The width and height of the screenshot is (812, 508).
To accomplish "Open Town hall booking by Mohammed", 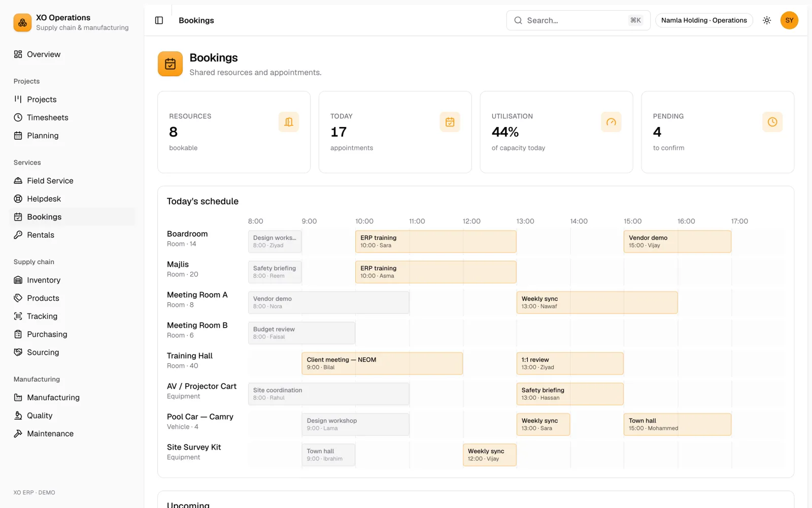I will point(678,424).
